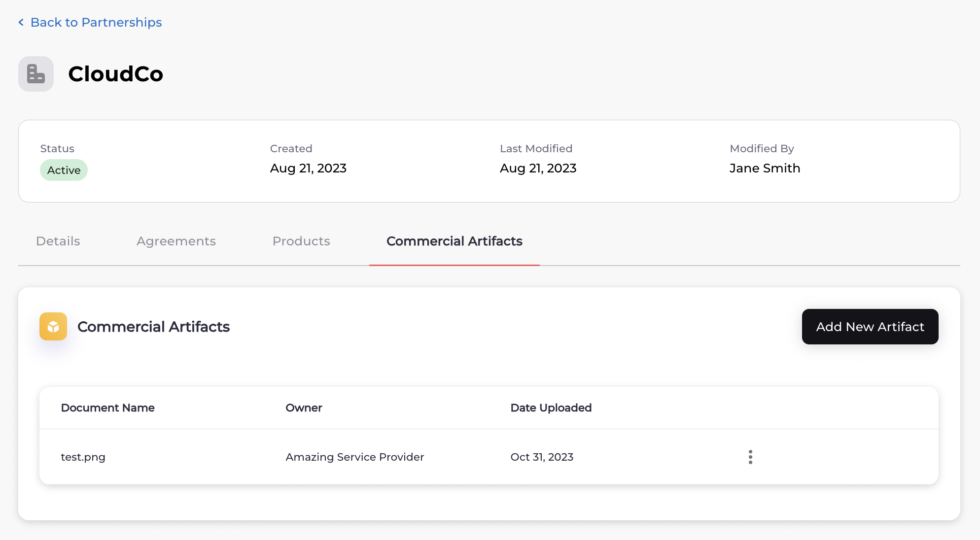
Task: Click the Created label
Action: 291,148
